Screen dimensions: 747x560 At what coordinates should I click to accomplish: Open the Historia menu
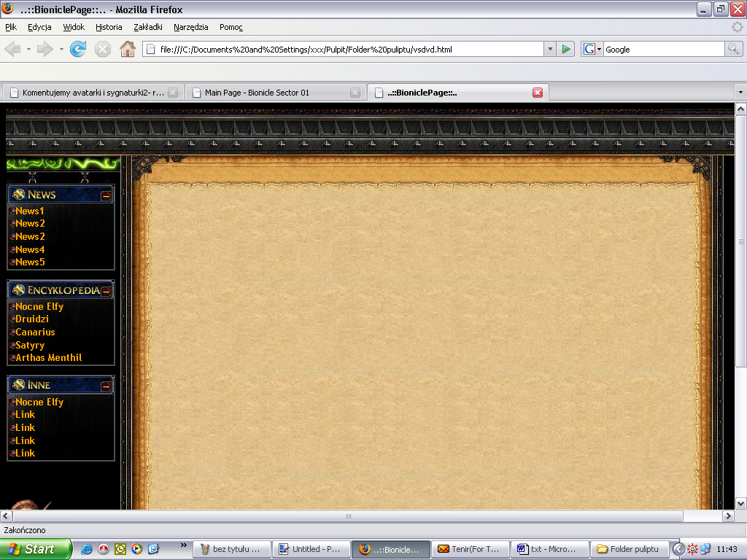[108, 27]
